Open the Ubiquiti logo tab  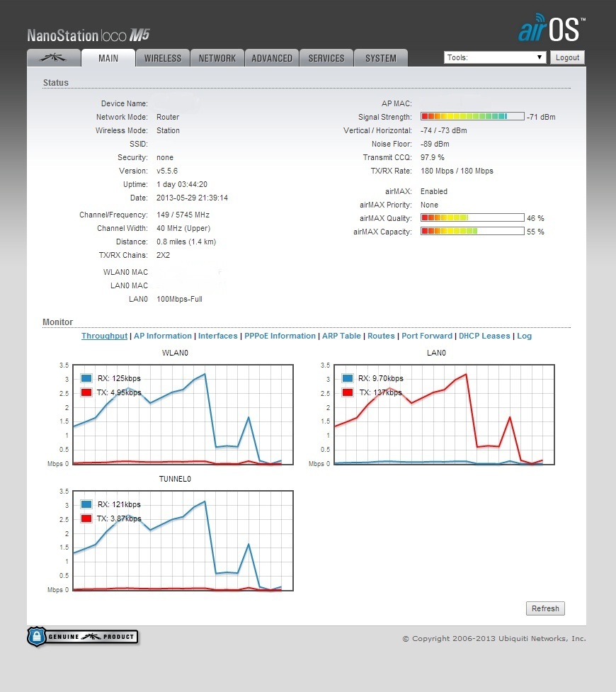[x=54, y=58]
